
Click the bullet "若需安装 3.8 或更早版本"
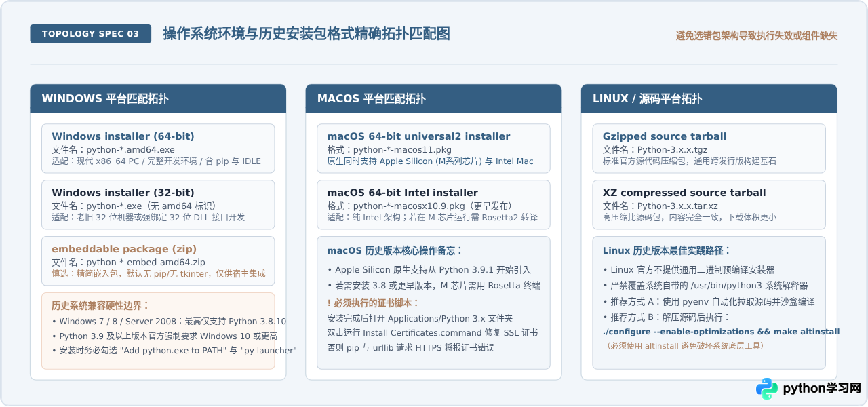tap(433, 286)
